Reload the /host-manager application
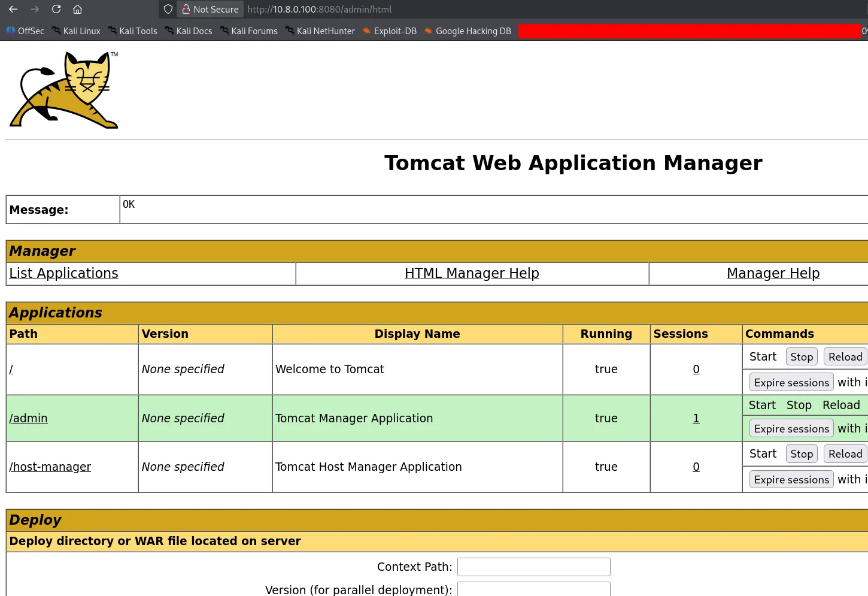 tap(845, 453)
